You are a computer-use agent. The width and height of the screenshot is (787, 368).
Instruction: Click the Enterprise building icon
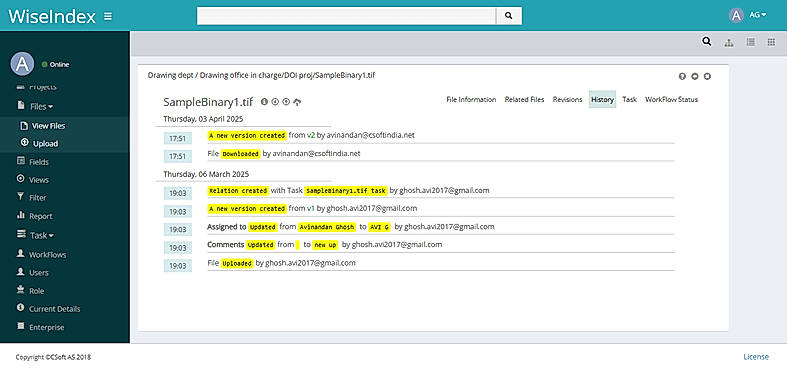coord(21,326)
